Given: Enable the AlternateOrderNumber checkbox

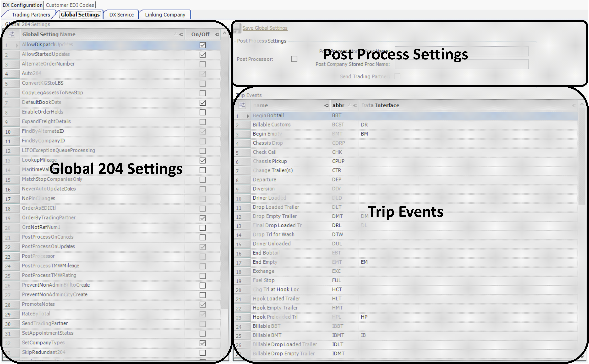Looking at the screenshot, I should point(203,64).
